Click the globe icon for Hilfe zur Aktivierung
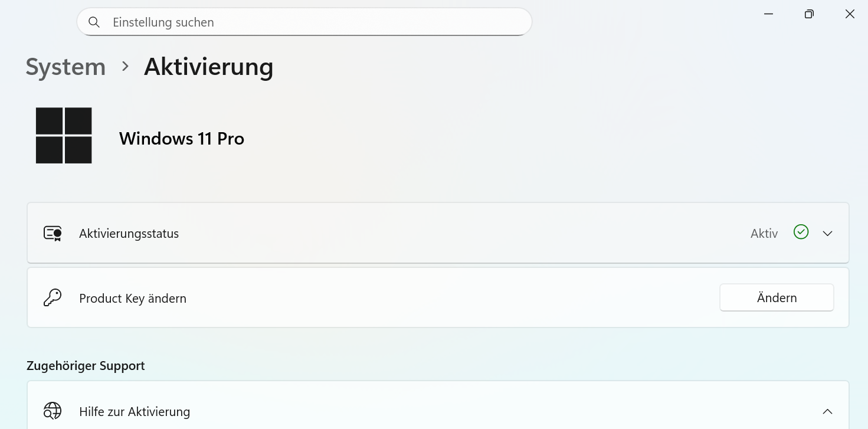This screenshot has width=868, height=429. pyautogui.click(x=53, y=411)
